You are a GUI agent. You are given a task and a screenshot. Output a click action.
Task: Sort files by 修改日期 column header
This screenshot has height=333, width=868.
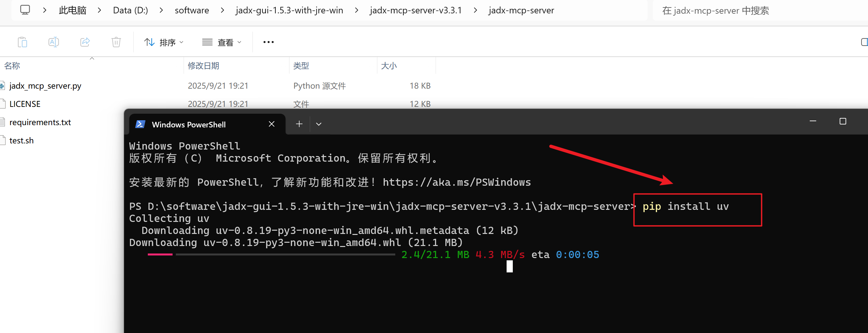203,66
